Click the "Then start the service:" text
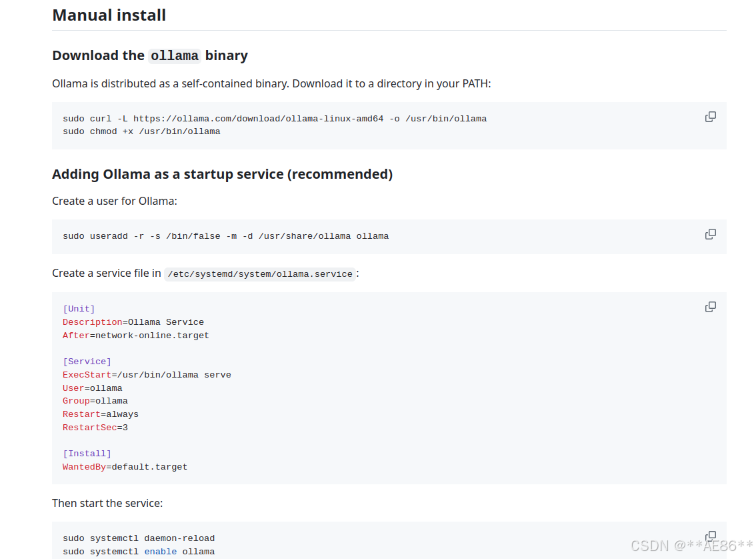The height and width of the screenshot is (559, 756). tap(107, 504)
